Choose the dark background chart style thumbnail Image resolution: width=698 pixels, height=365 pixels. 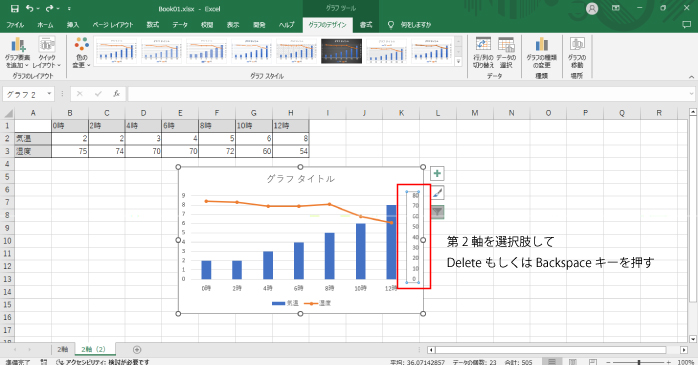341,51
